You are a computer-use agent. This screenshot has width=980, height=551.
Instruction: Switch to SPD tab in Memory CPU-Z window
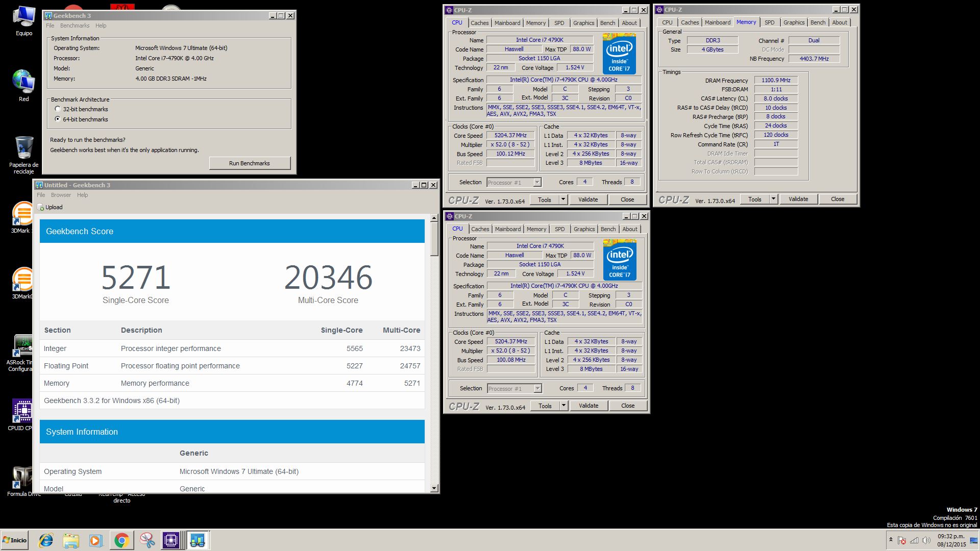[x=769, y=22]
